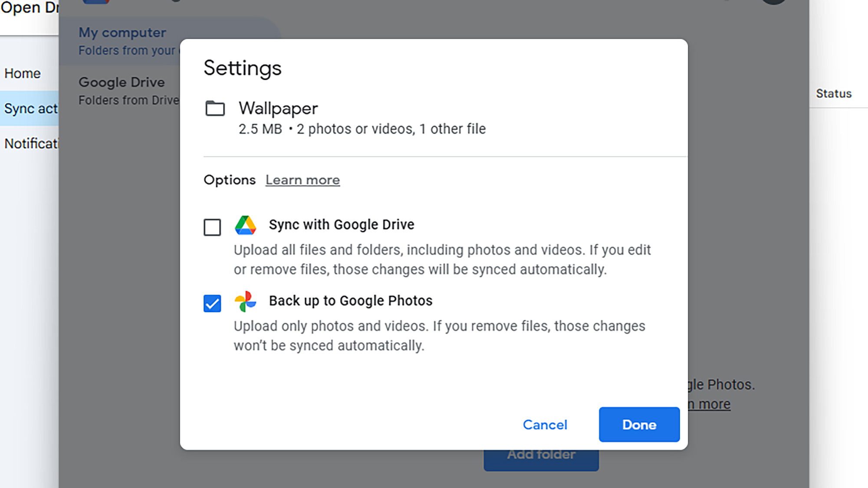Click the Open Drive link
This screenshot has height=488, width=868.
pyautogui.click(x=29, y=8)
